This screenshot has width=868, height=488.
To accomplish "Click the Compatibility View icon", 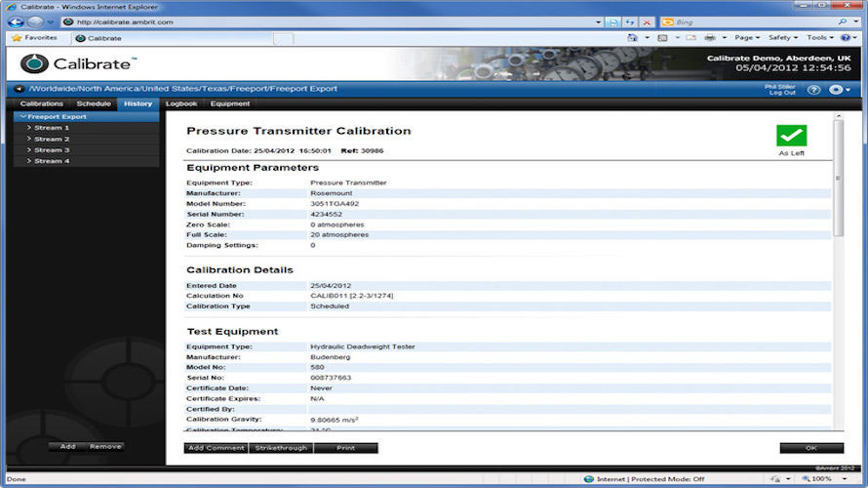I will pos(612,22).
